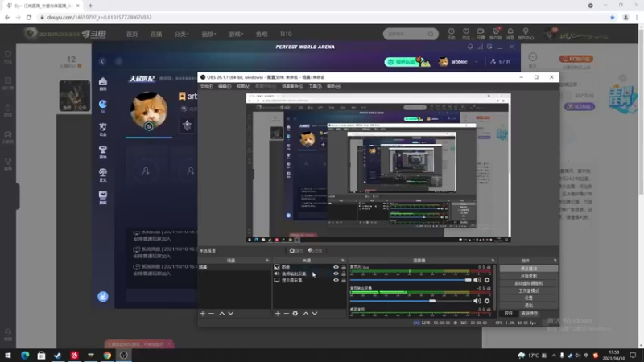
Task: Add a new source with the plus icon in the OBS sources dock
Action: pyautogui.click(x=278, y=313)
